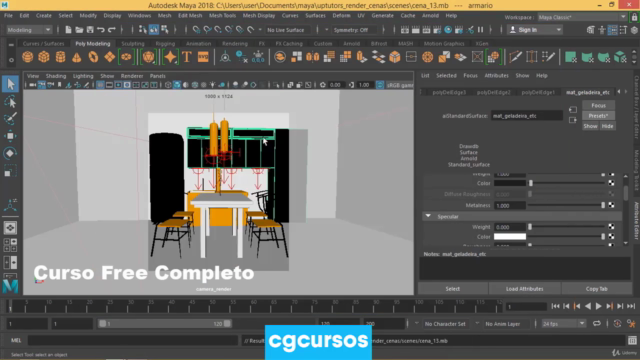
Task: Select the polyDelEdge3 attribute tab
Action: [449, 92]
